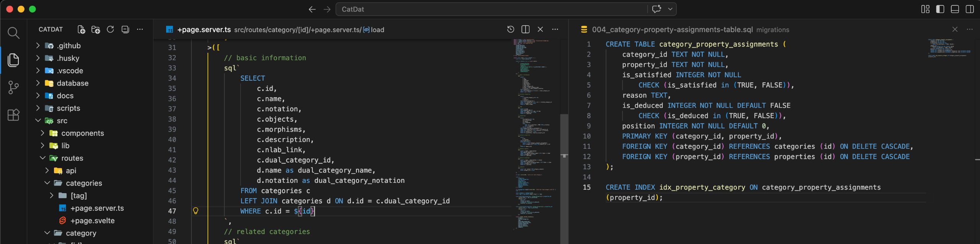The width and height of the screenshot is (980, 244).
Task: Toggle the primary side bar visibility
Action: (940, 9)
